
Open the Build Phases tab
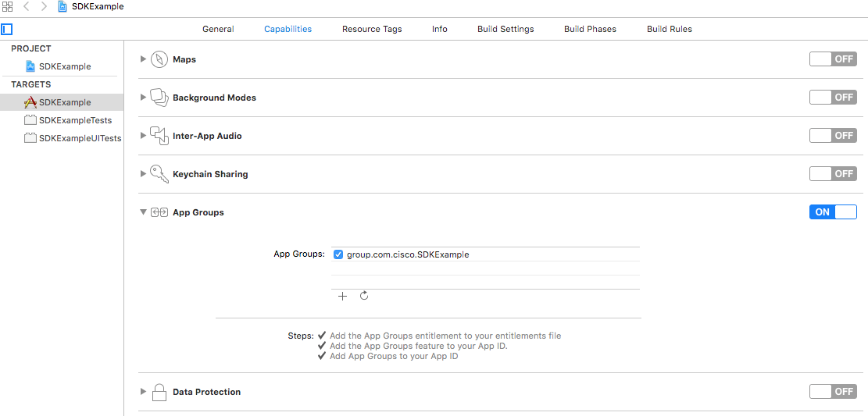[x=590, y=29]
